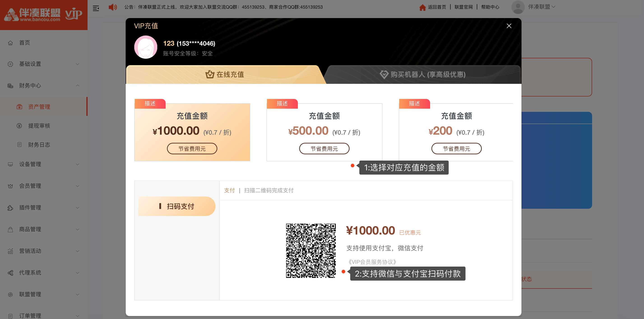Open 资产管理 menu item
644x319 pixels.
pos(44,107)
